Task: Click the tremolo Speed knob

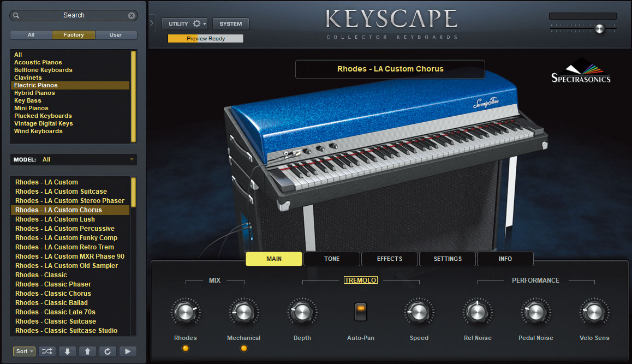Action: point(419,312)
